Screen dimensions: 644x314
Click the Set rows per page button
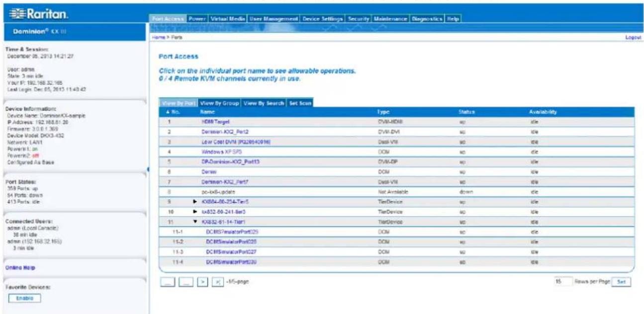click(x=621, y=282)
